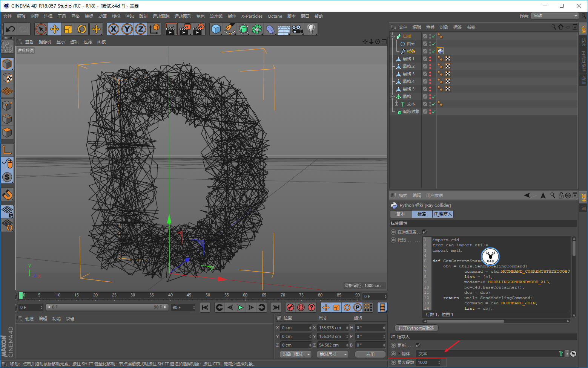Add a floor environment object
The width and height of the screenshot is (588, 368).
pos(284,29)
